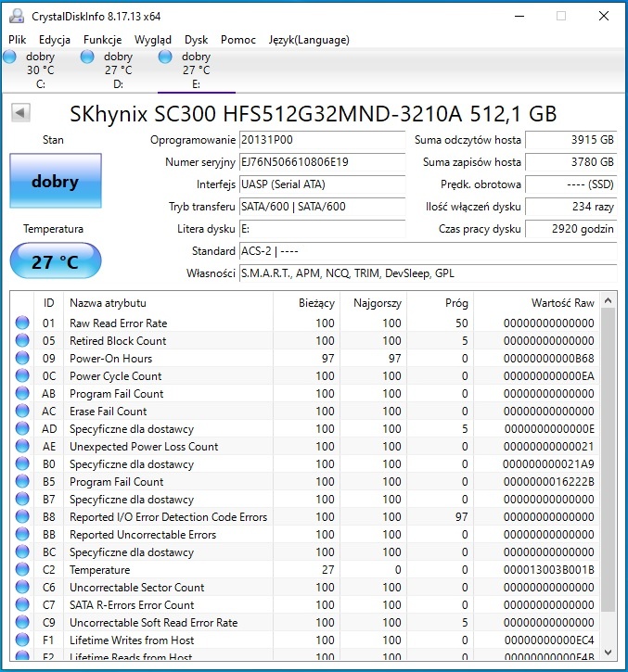Click status orb in the AD row
Image resolution: width=628 pixels, height=672 pixels.
(22, 428)
